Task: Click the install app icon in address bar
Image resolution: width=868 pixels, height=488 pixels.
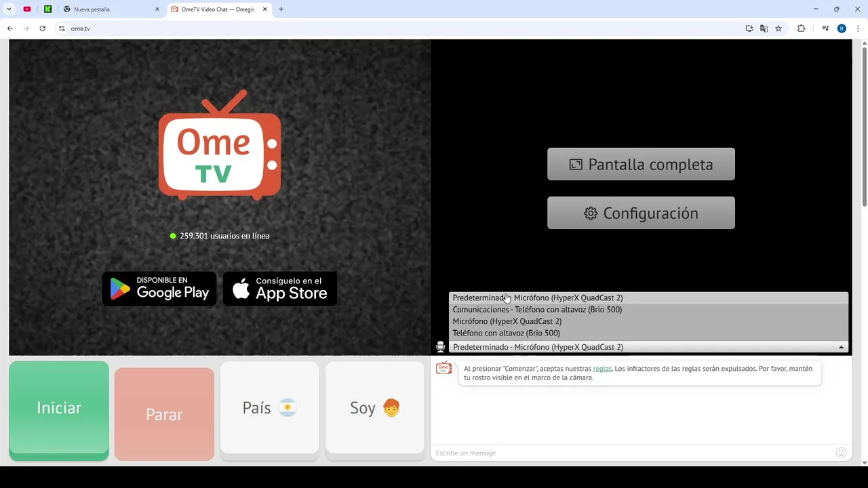Action: [749, 28]
